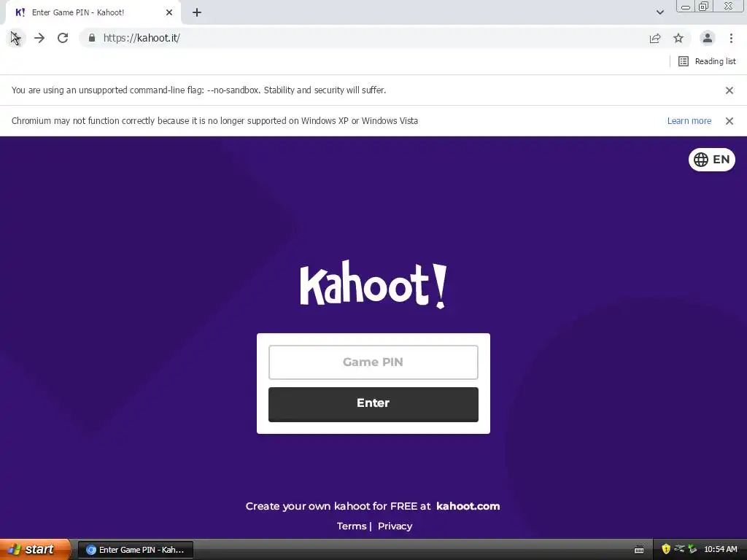Click the Enter Game PIN taskbar button
This screenshot has height=560, width=747.
(x=135, y=550)
